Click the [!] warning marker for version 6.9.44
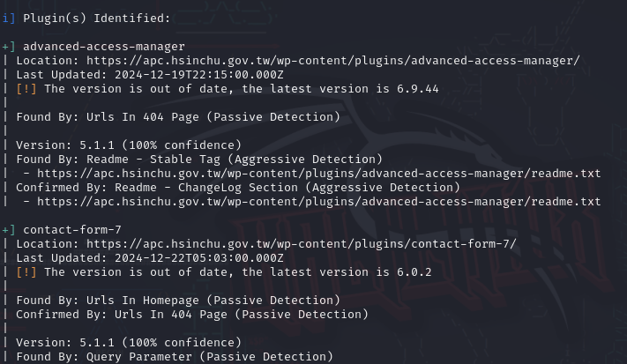 26,89
